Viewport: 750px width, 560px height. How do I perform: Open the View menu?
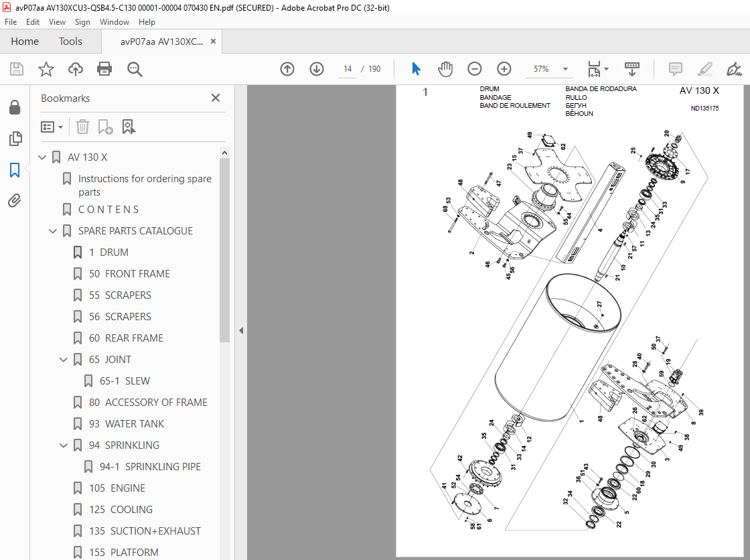click(x=57, y=22)
